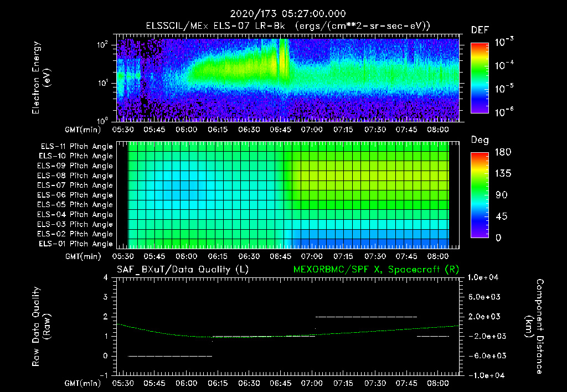Click the 08:00 tick label under bottom panel

pyautogui.click(x=437, y=383)
